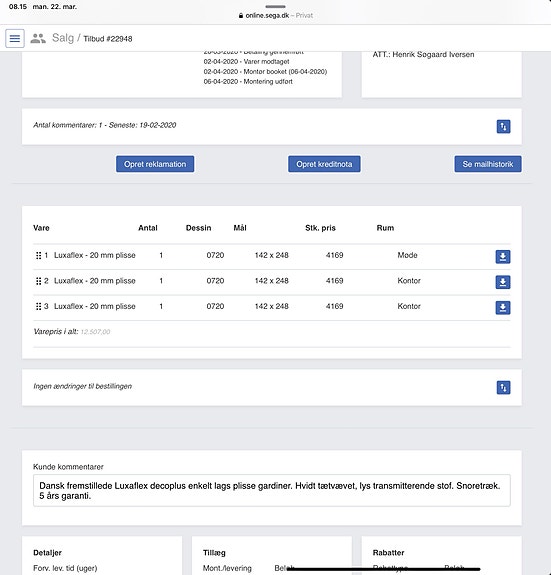This screenshot has height=575, width=551.
Task: Grab the drag handle of row 2
Action: pos(38,281)
